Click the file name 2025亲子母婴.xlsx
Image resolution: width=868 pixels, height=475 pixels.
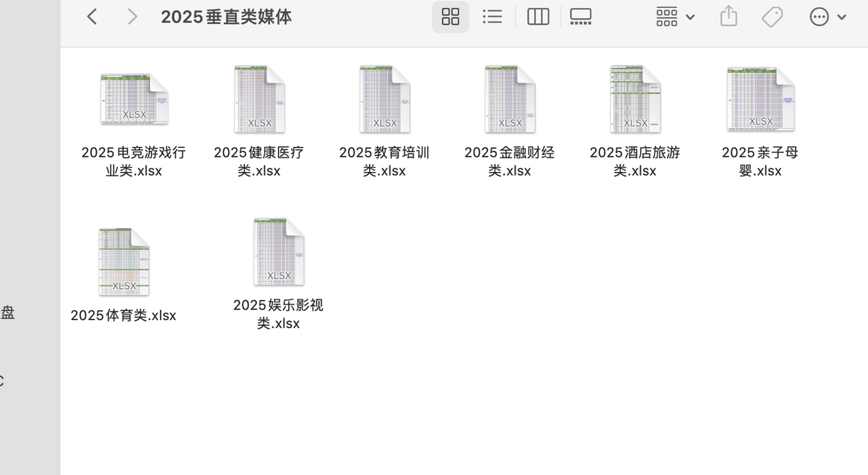pos(760,162)
